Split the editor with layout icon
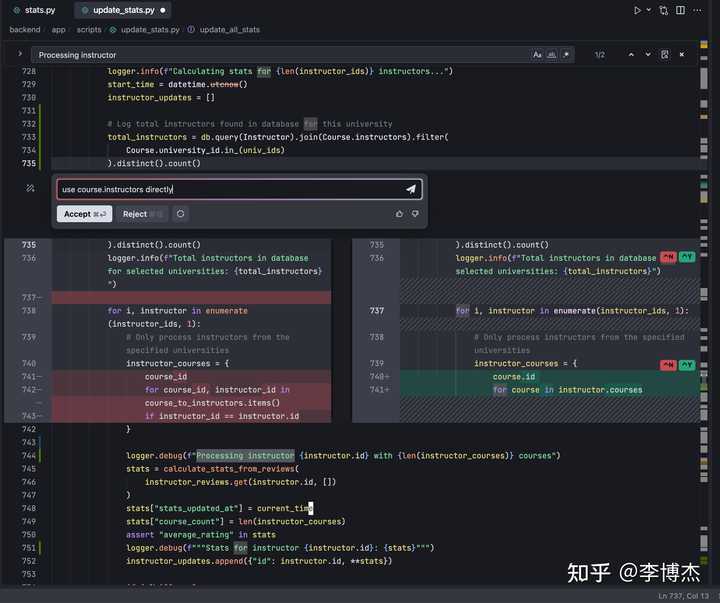Image resolution: width=720 pixels, height=603 pixels. tap(681, 10)
